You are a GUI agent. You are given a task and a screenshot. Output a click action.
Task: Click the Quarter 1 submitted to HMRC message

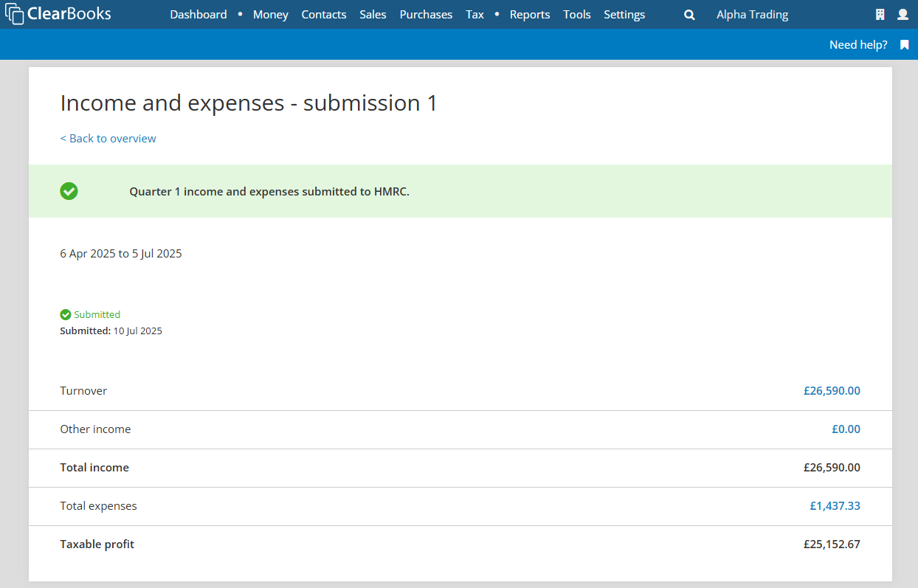click(269, 191)
